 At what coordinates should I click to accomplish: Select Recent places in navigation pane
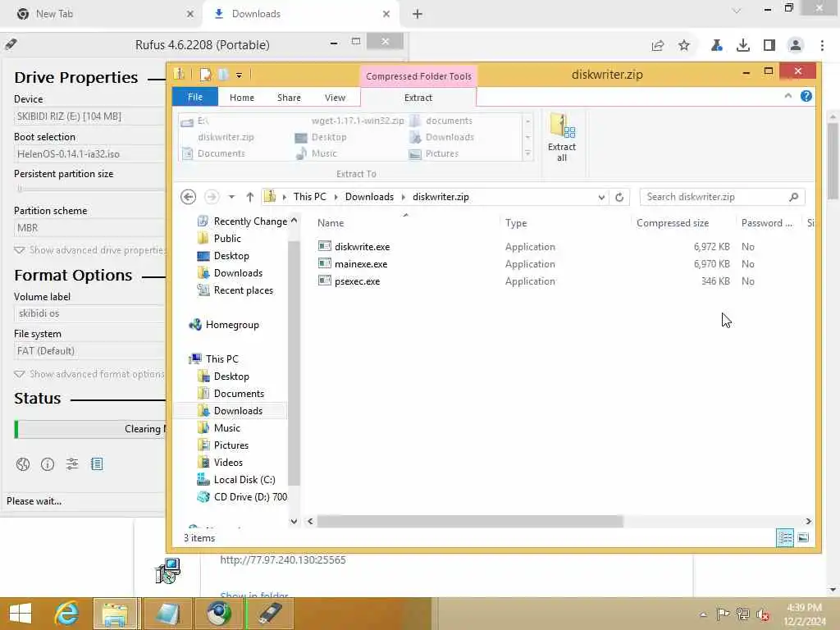[243, 290]
